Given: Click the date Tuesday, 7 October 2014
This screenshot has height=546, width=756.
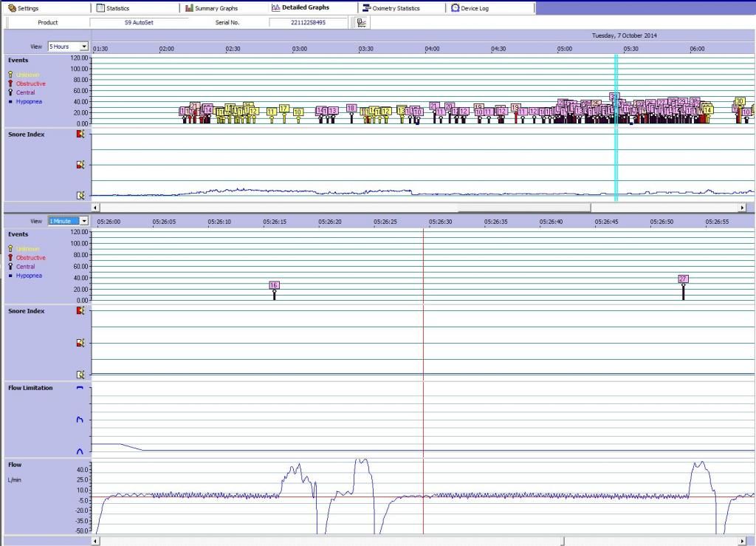Looking at the screenshot, I should click(625, 35).
